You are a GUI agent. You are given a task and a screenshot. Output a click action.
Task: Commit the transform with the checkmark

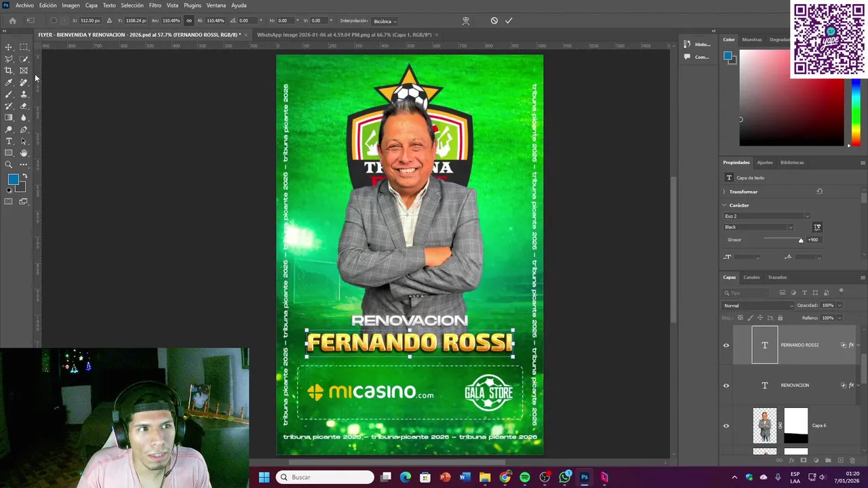(x=509, y=20)
